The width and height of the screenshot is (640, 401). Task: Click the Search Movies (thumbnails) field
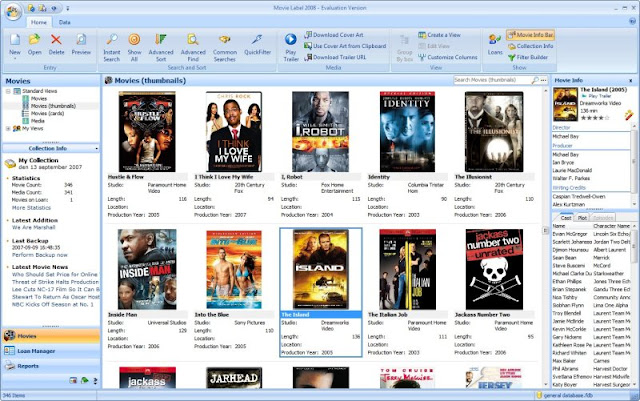point(492,80)
